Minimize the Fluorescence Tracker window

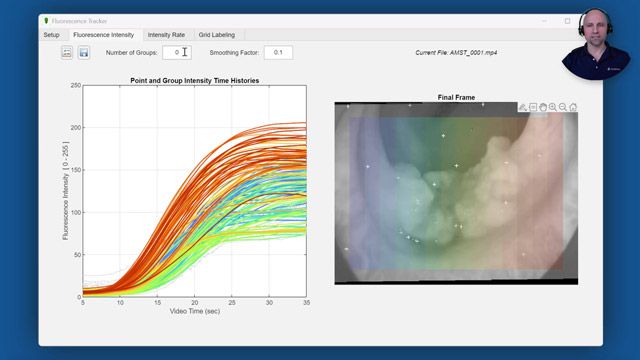[544, 21]
